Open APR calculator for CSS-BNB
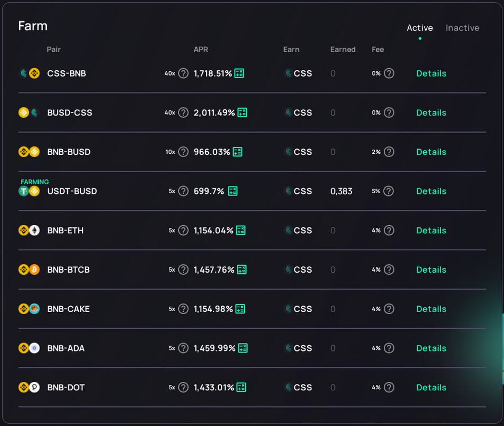 239,73
